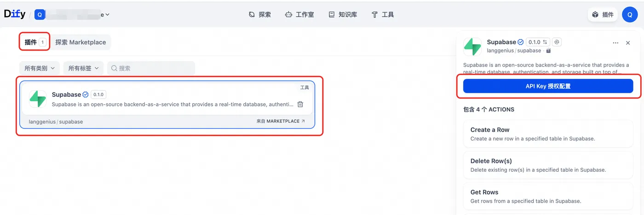Open the 工作室 nav item

coord(299,15)
